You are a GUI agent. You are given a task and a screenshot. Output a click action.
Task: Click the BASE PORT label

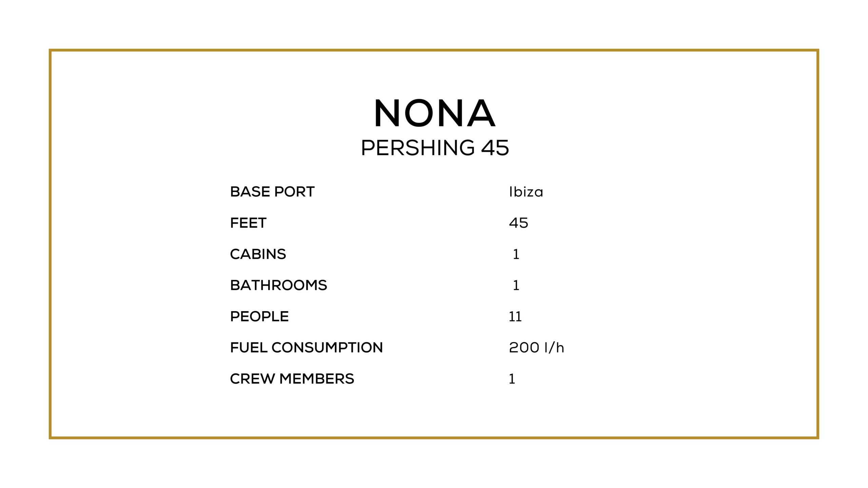[272, 192]
